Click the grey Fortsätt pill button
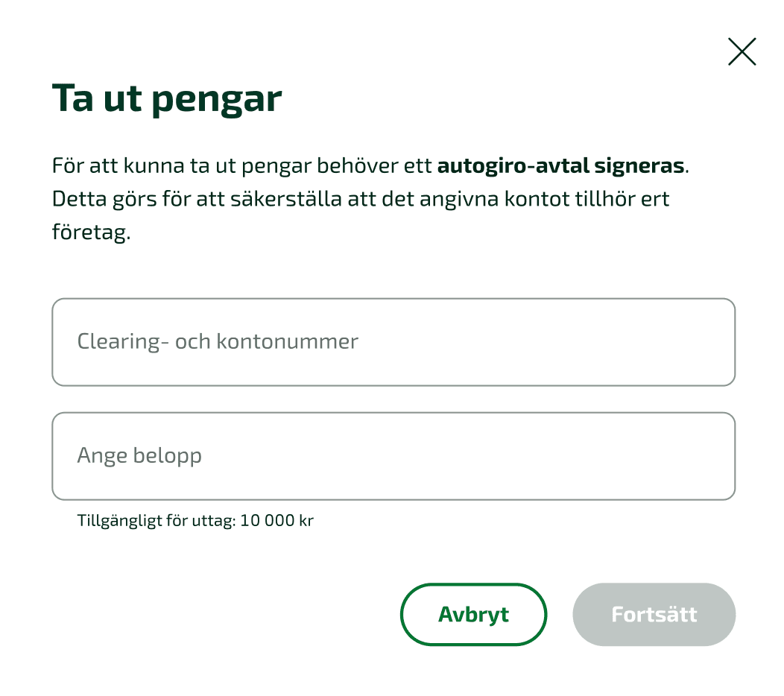This screenshot has height=696, width=784. tap(654, 614)
